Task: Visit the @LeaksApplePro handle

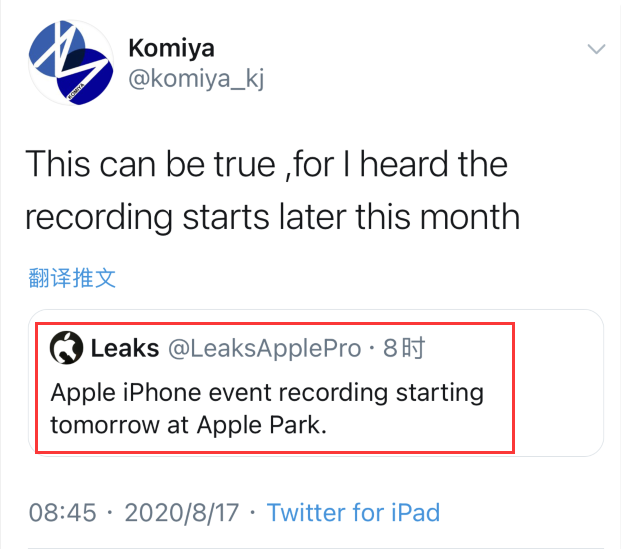Action: click(263, 349)
